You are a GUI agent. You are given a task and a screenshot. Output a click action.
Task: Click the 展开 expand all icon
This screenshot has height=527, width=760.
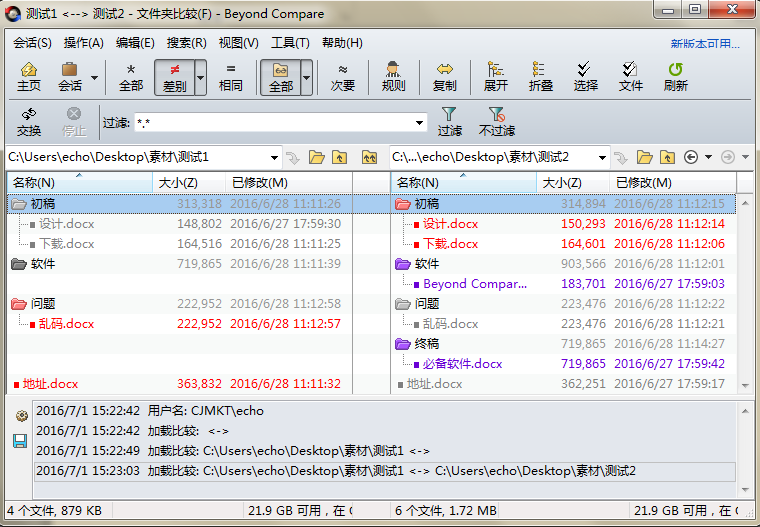click(495, 77)
